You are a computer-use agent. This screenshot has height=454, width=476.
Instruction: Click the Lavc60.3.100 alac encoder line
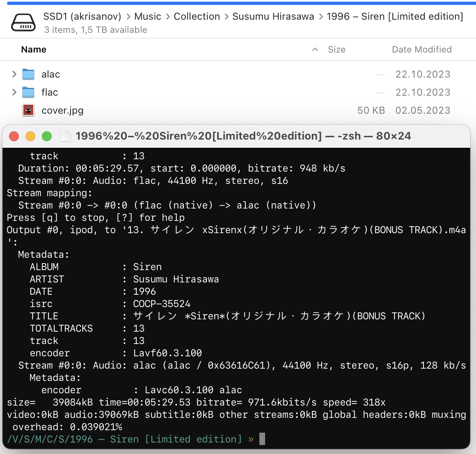[x=142, y=390]
